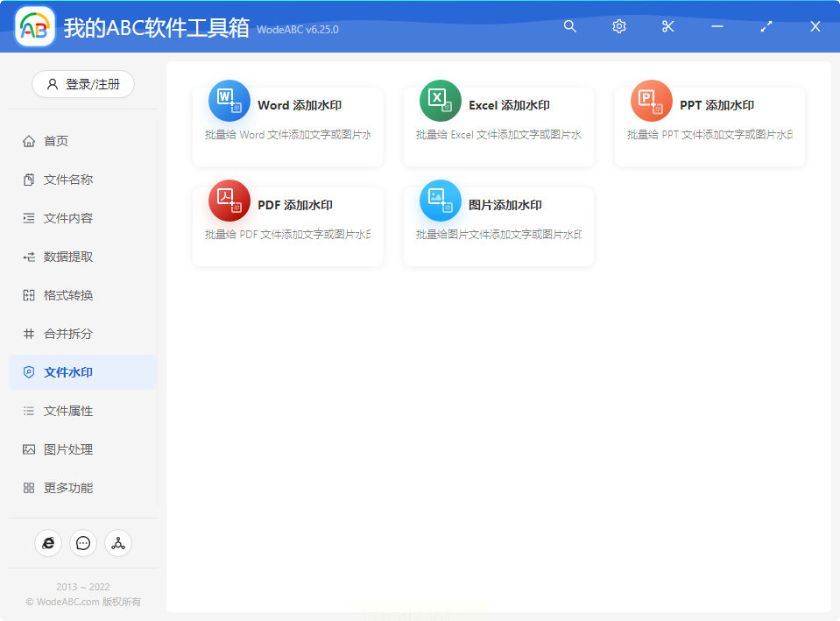The height and width of the screenshot is (621, 840).
Task: Select 更多功能 sidebar menu
Action: 83,488
